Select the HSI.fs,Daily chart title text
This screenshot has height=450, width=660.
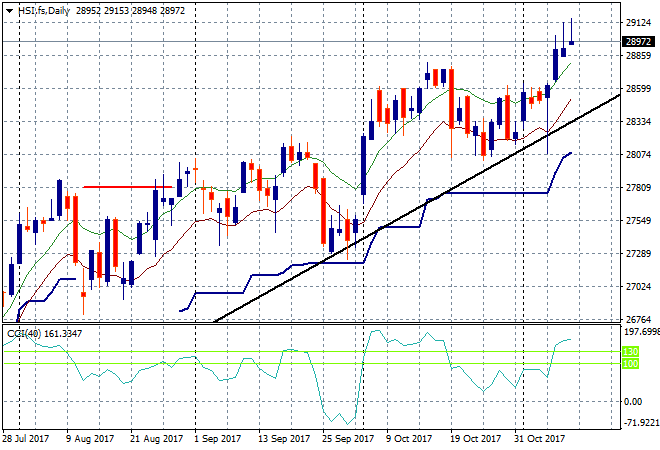(44, 11)
